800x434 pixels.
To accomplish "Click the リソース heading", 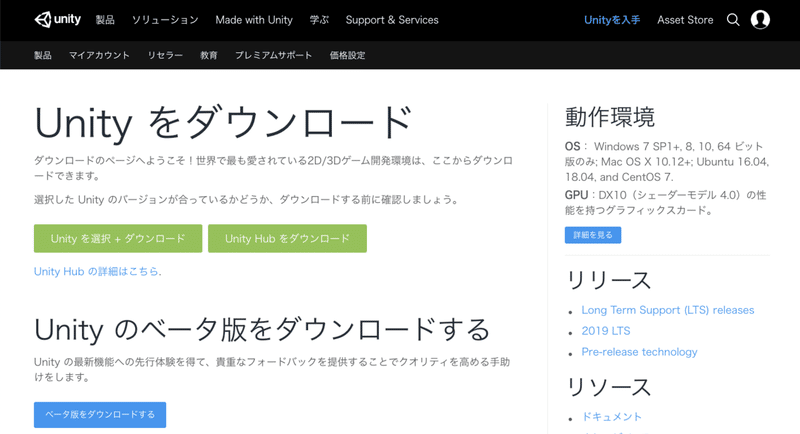I will click(x=609, y=387).
